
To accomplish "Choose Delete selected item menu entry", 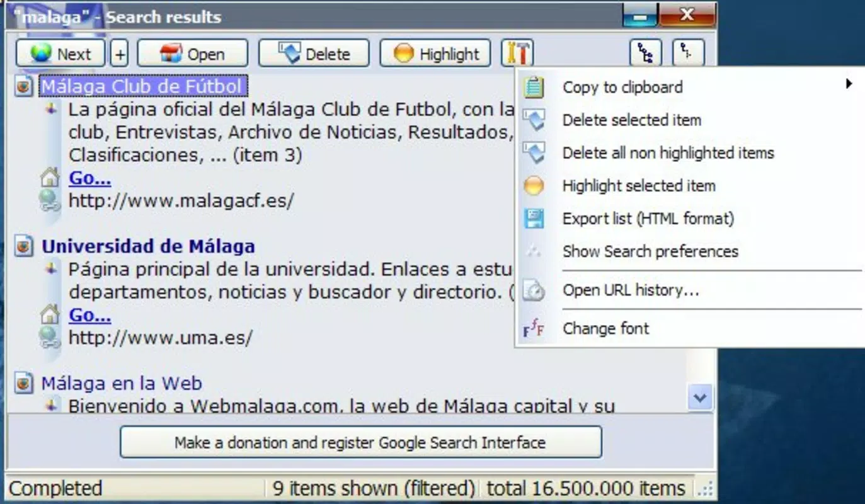I will 690,120.
